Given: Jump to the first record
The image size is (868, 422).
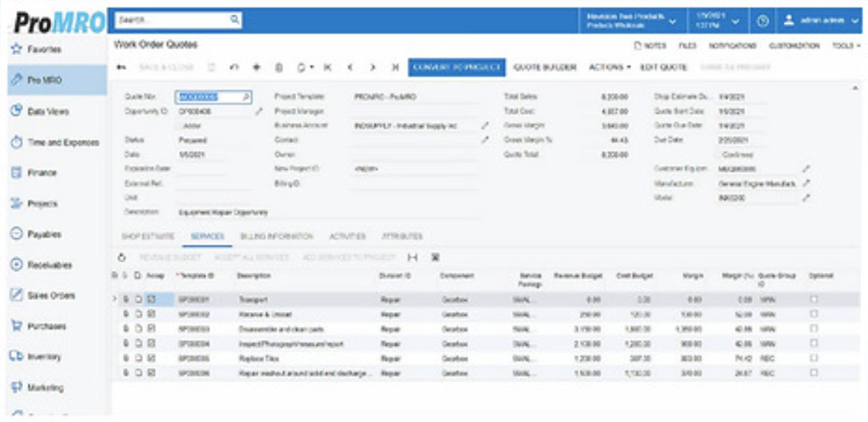Looking at the screenshot, I should coord(328,67).
